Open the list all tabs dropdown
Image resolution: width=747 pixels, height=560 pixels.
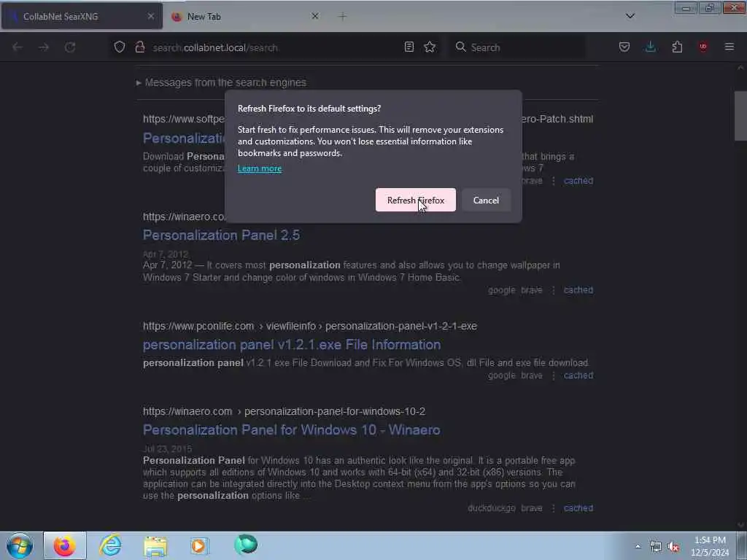630,16
